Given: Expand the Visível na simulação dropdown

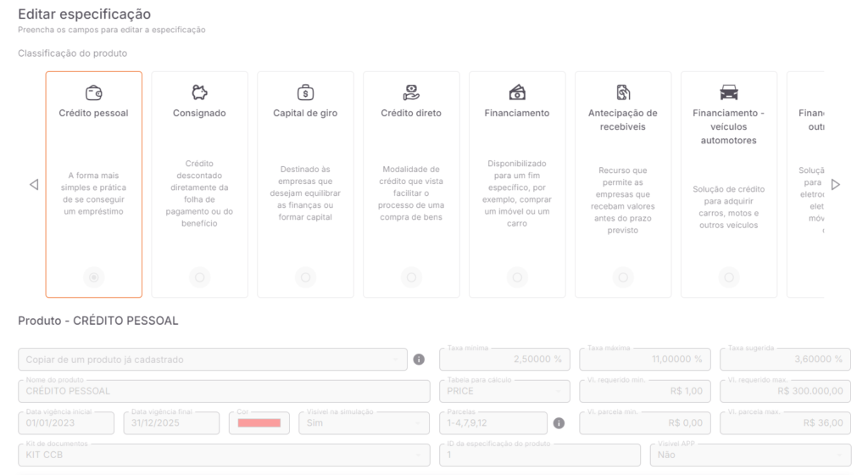Looking at the screenshot, I should (364, 423).
